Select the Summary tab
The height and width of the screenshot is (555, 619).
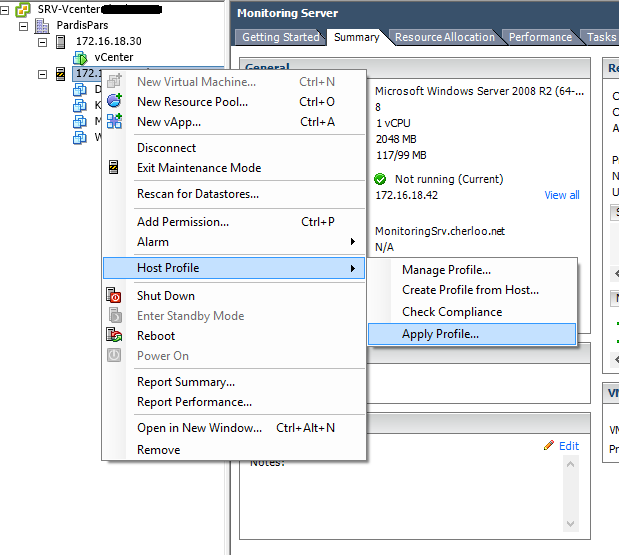coord(356,37)
